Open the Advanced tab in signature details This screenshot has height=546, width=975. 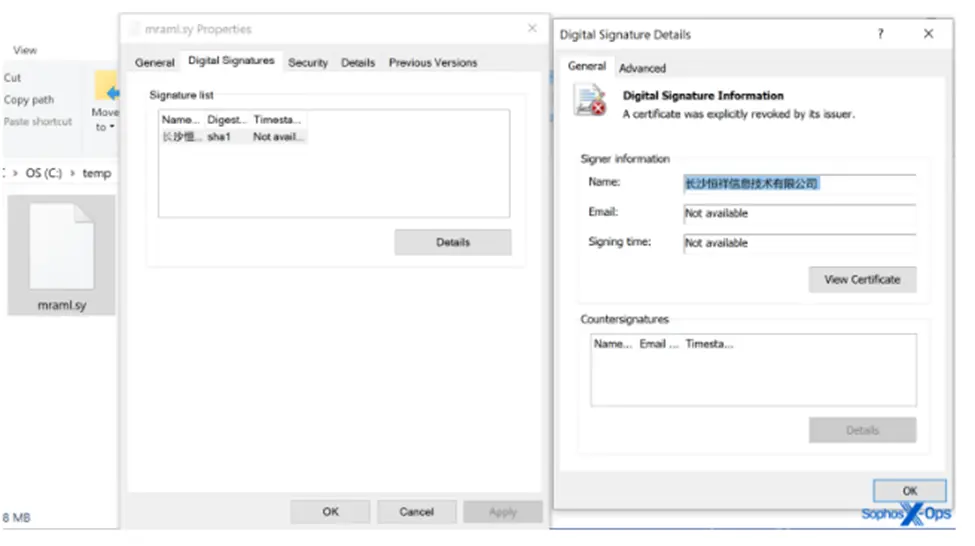[x=642, y=68]
